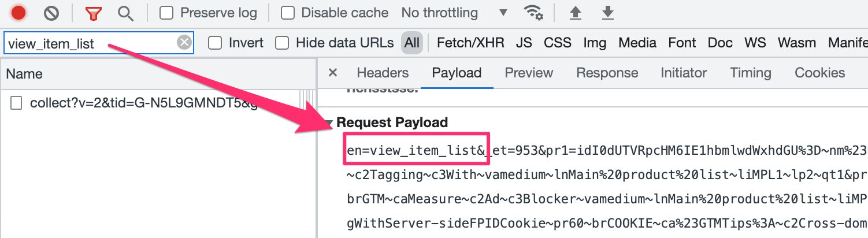The width and height of the screenshot is (868, 238).
Task: Close the request details pane
Action: pos(332,73)
